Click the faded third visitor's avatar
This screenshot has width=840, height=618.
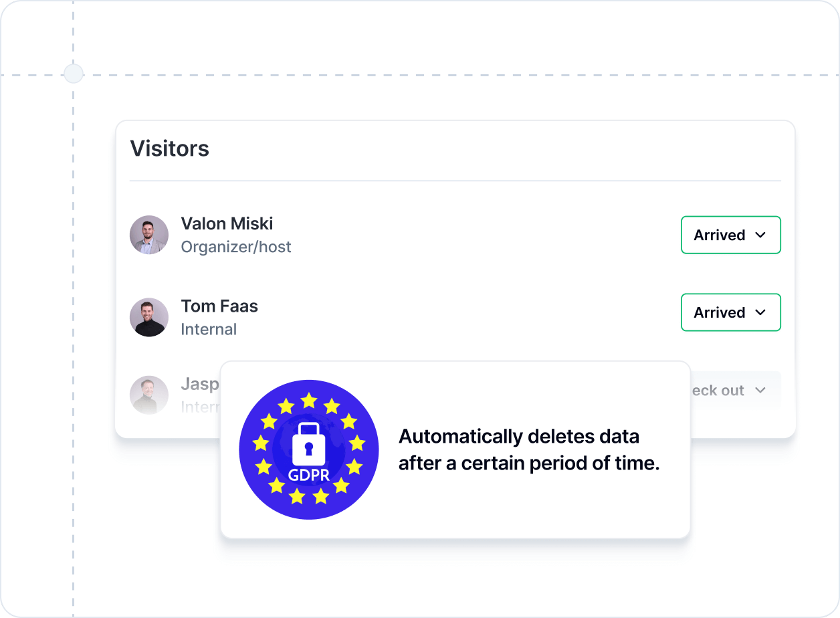click(x=149, y=395)
